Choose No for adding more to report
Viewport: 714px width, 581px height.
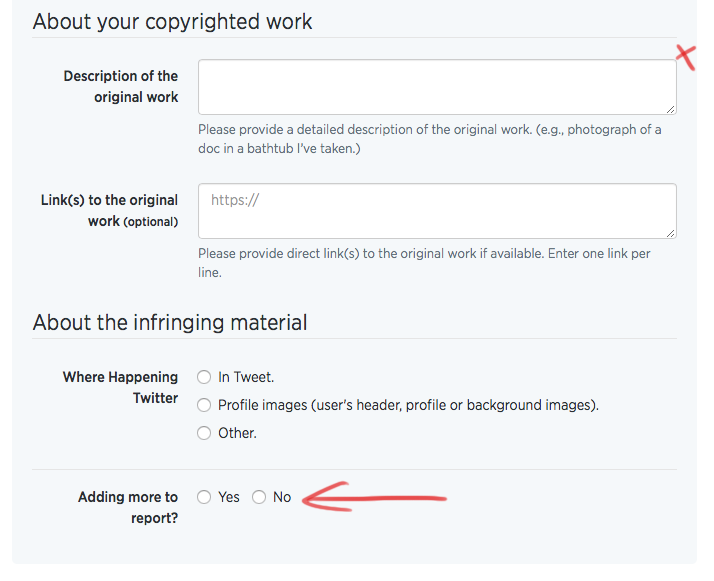point(259,497)
